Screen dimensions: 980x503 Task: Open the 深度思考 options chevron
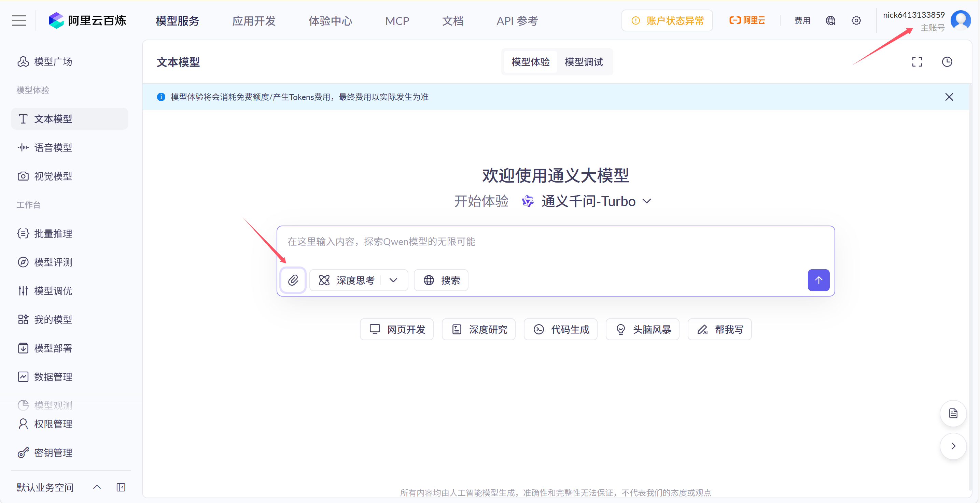coord(393,280)
